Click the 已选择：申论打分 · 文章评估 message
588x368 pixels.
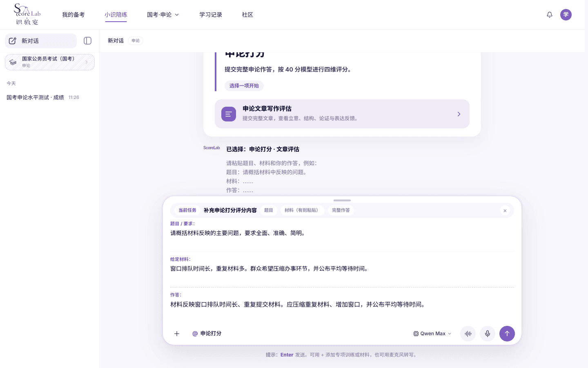tap(263, 149)
